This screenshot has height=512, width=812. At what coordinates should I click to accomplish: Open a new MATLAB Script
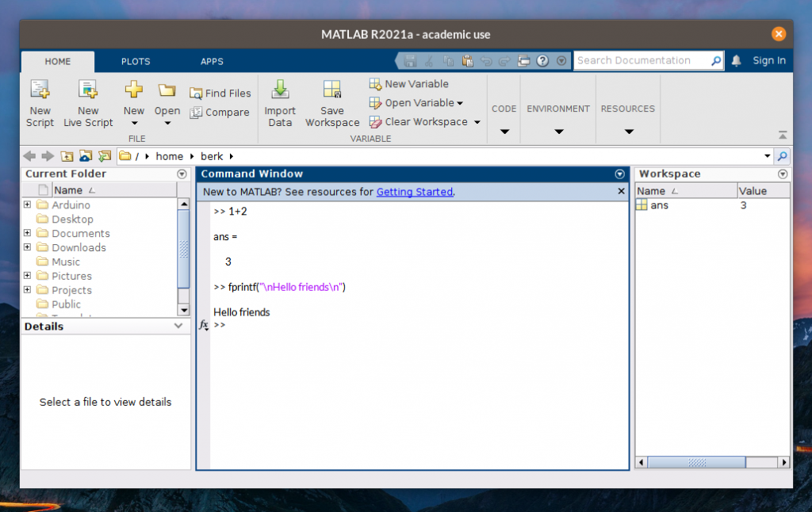click(40, 101)
